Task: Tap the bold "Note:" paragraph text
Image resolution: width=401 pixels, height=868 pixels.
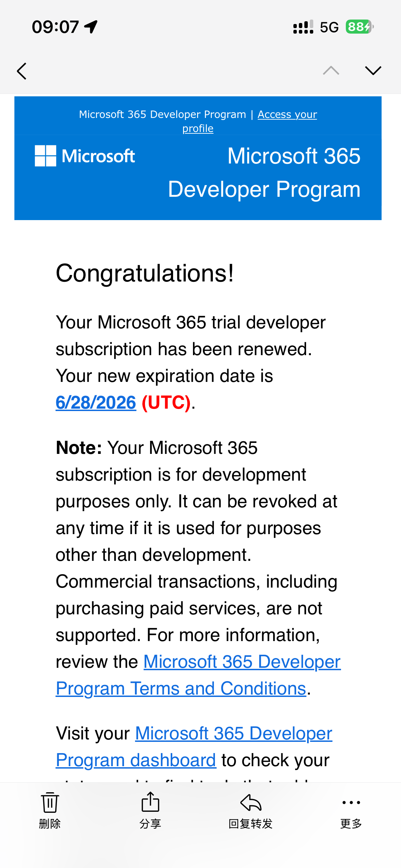Action: tap(79, 448)
